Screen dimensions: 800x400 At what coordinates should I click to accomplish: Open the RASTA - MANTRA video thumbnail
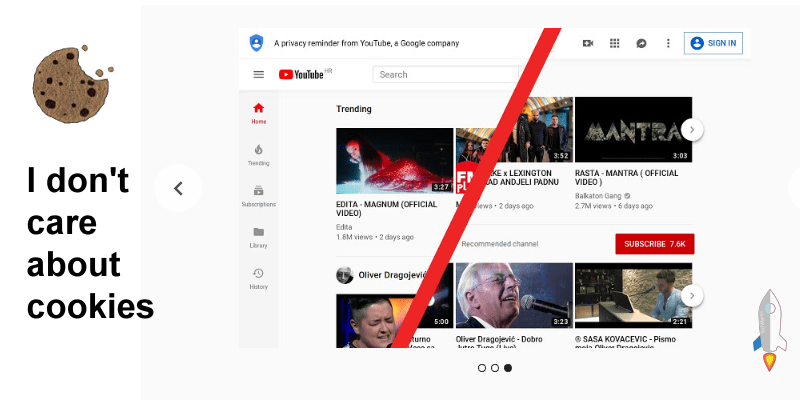tap(633, 130)
